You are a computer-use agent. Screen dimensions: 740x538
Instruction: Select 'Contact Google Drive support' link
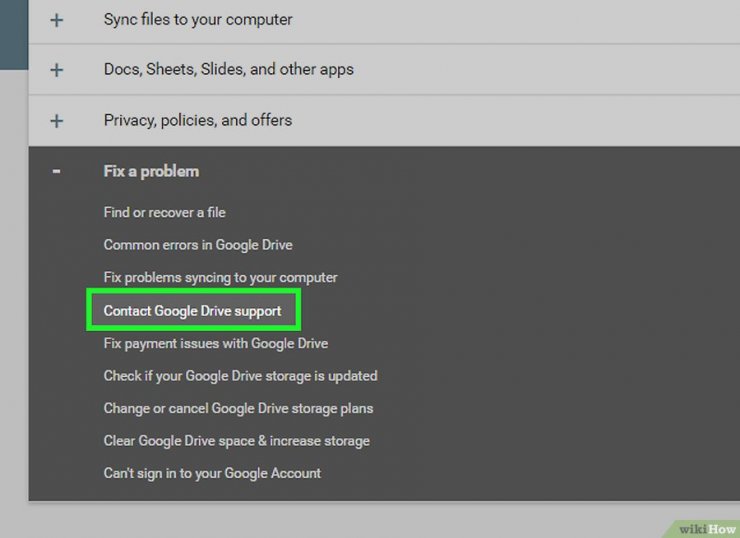pos(193,311)
